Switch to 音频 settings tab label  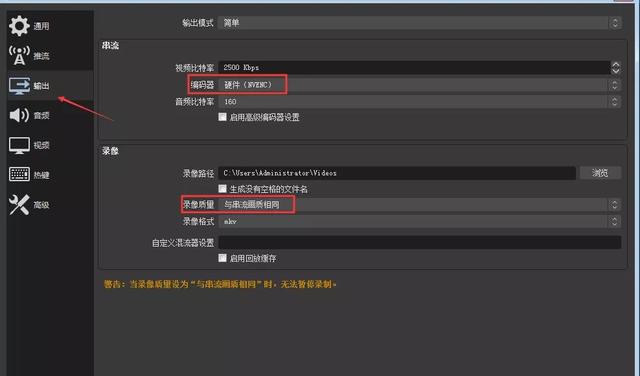click(x=41, y=116)
